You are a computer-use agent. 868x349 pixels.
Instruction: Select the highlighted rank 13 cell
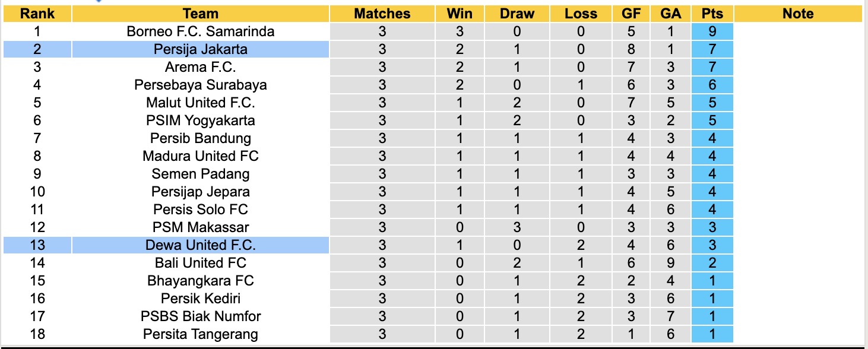(x=37, y=245)
